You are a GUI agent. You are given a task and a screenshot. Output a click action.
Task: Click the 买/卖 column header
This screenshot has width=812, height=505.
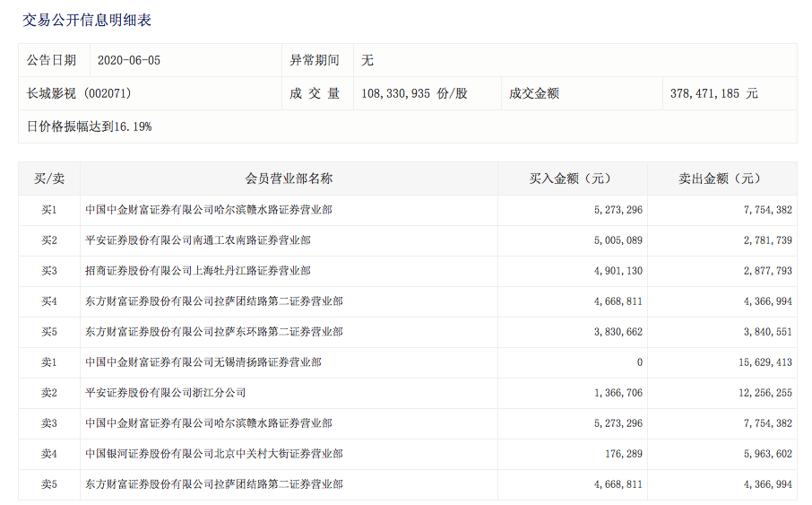click(x=49, y=178)
